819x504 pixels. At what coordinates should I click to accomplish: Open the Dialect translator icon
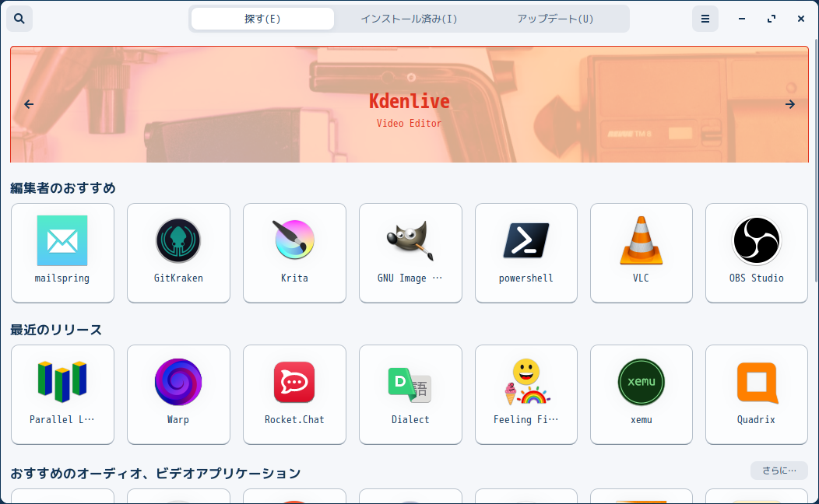click(x=410, y=385)
